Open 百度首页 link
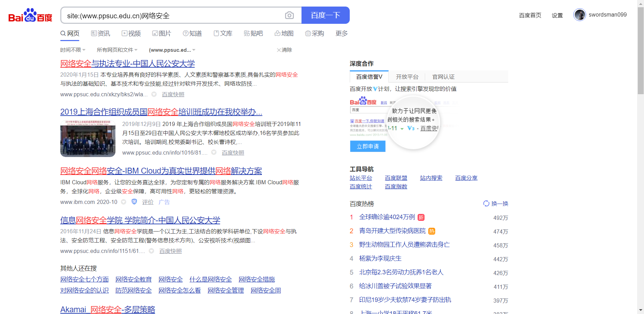 point(530,15)
